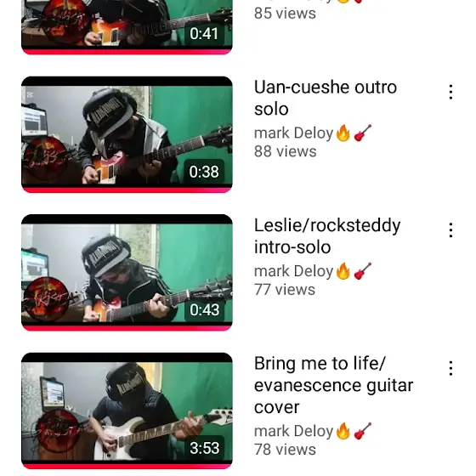
Task: Open the title 'Leslie/rocksteddy intro-solo'
Action: [x=327, y=236]
